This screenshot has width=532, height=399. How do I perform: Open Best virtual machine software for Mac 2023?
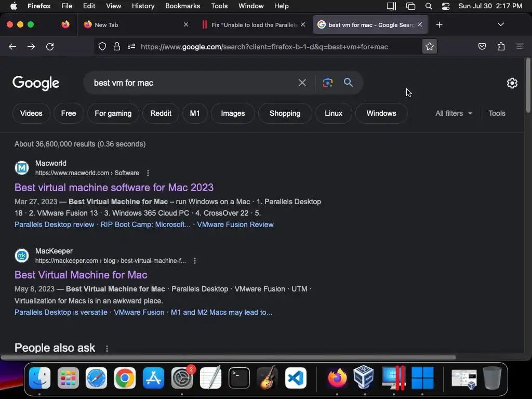pos(114,188)
